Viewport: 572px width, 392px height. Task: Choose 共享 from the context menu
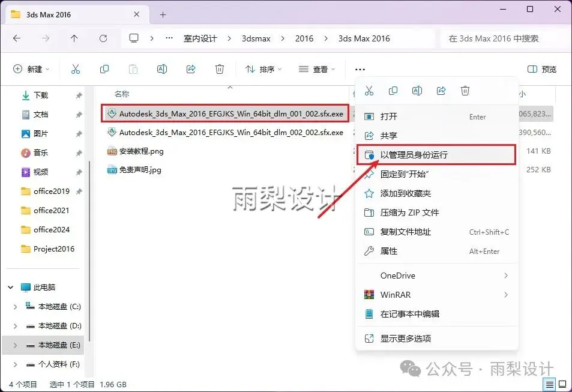[437, 136]
